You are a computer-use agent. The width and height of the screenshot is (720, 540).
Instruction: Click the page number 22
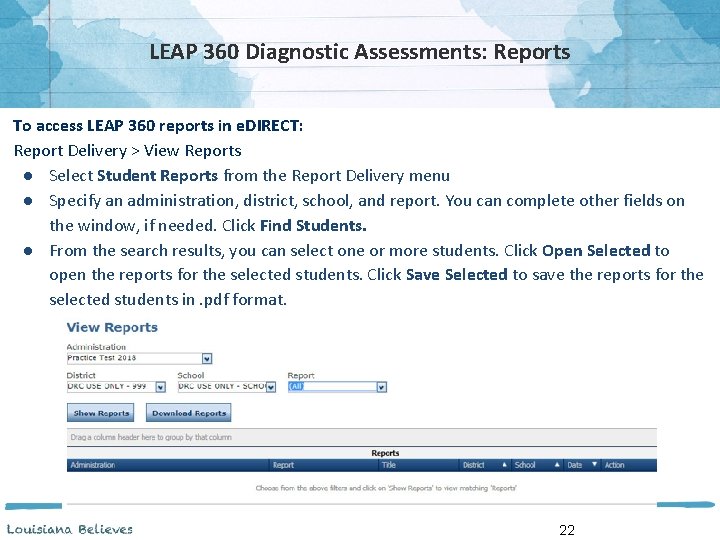tap(567, 530)
